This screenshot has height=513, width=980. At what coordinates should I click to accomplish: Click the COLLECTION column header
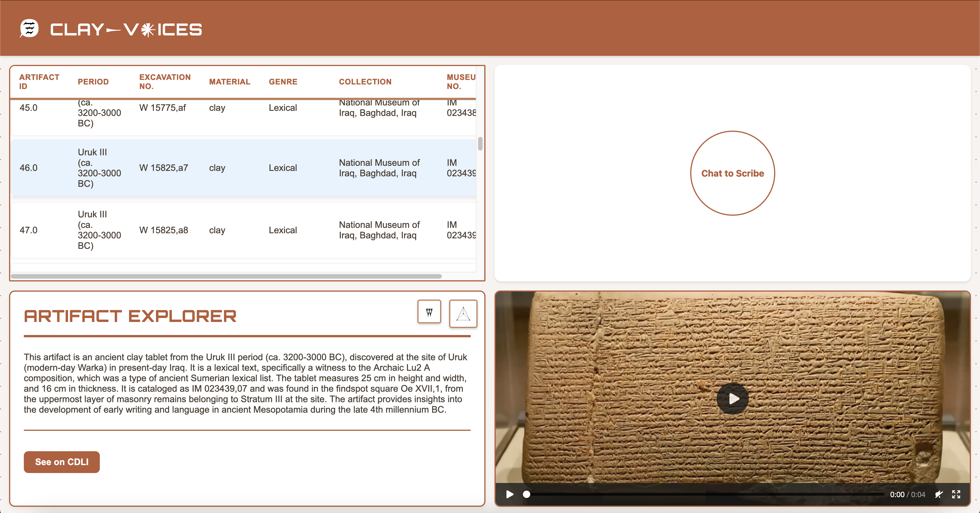[365, 81]
